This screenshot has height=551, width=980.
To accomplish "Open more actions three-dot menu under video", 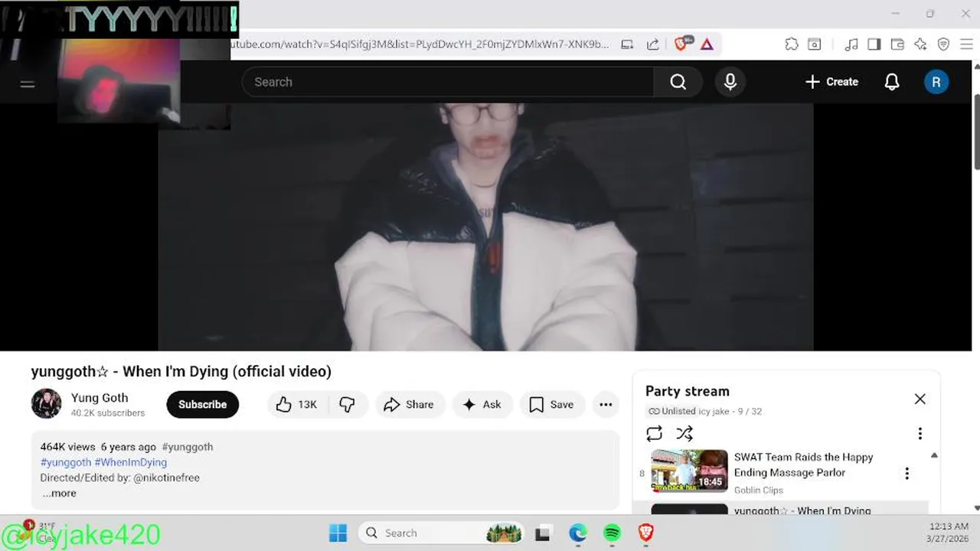I will (606, 404).
